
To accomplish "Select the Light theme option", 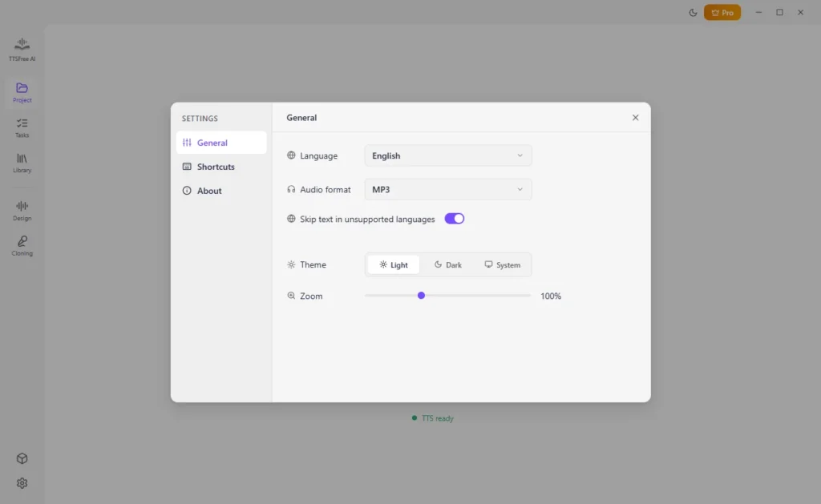I will 394,265.
